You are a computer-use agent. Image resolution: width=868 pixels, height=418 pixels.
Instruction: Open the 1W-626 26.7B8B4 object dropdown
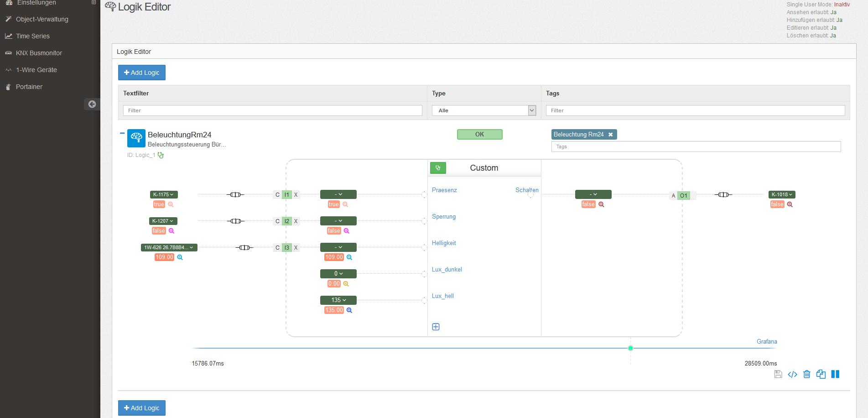click(169, 247)
